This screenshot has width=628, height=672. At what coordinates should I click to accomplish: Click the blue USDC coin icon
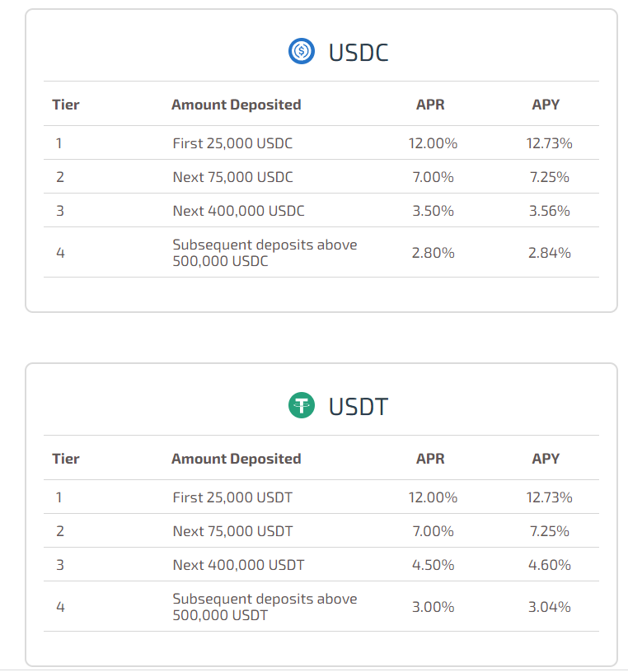click(301, 51)
